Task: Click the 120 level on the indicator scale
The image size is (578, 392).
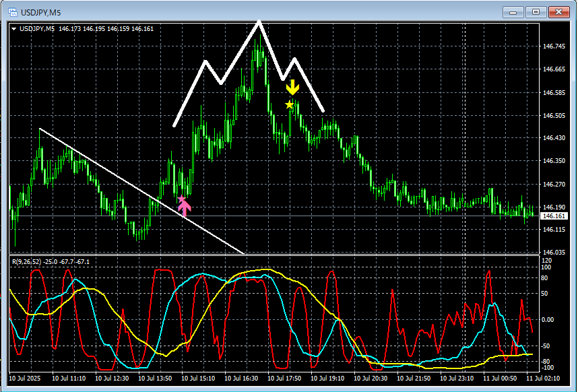Action: tap(546, 261)
